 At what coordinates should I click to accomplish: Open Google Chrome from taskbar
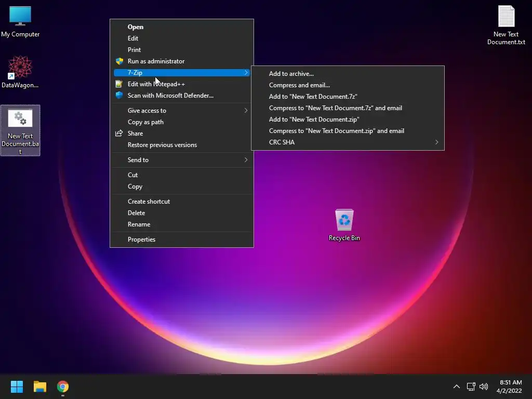[63, 387]
